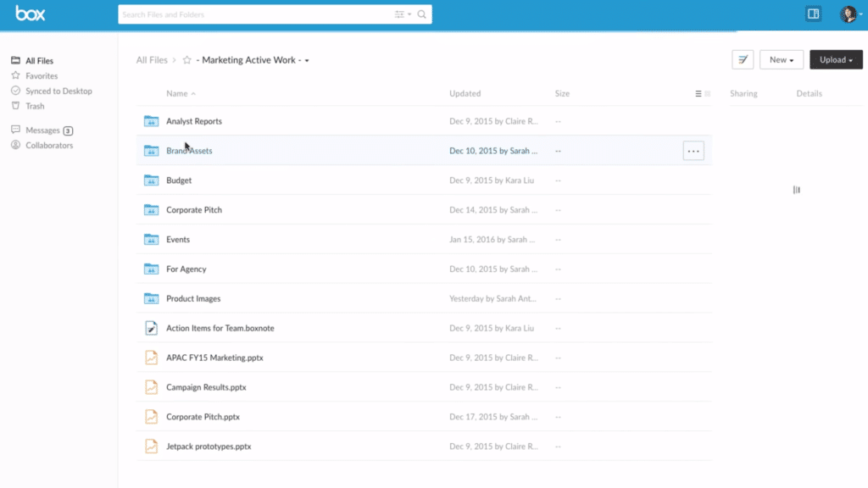Click the Events folder icon
This screenshot has height=488, width=868.
coord(151,239)
